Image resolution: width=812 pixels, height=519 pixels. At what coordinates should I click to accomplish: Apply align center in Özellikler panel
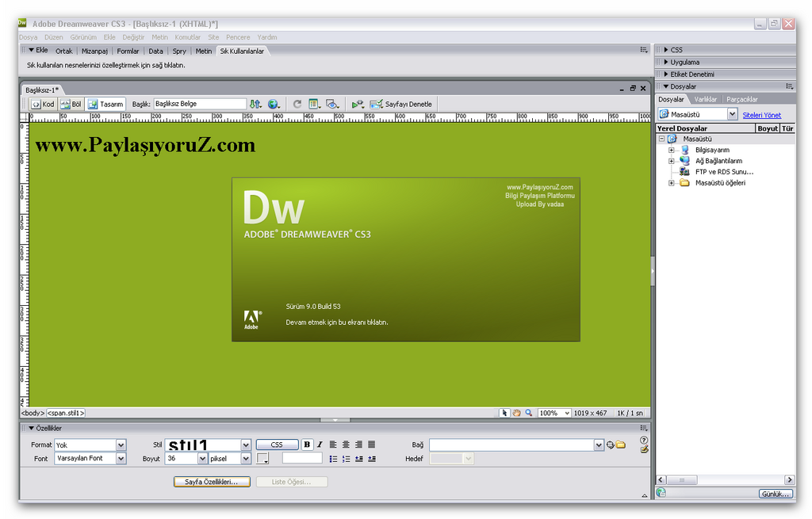[346, 445]
